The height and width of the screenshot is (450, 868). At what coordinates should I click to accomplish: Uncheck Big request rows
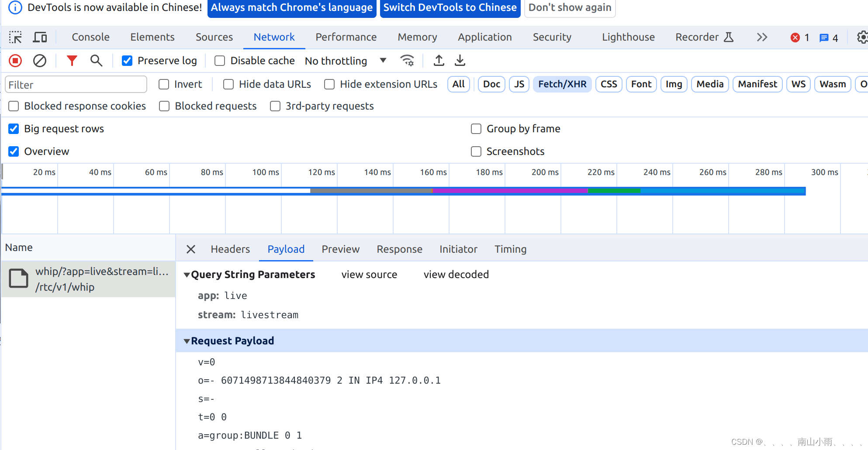coord(14,129)
